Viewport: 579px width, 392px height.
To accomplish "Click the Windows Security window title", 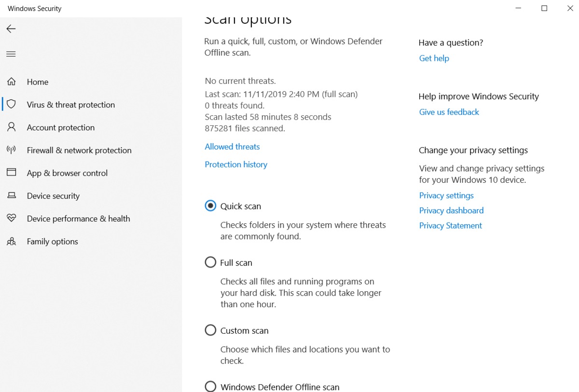I will pyautogui.click(x=35, y=9).
